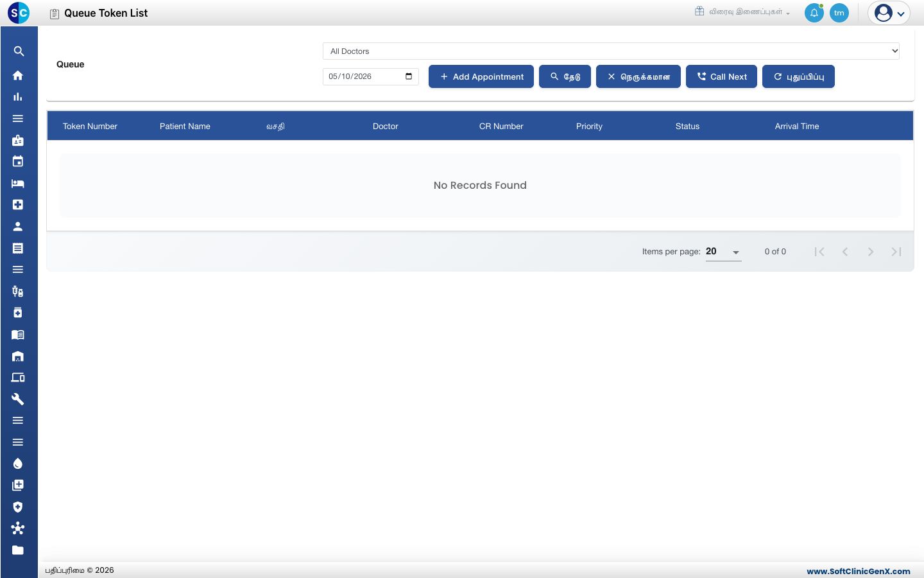Open the www.SoftClinicGenX.com footer link
The width and height of the screenshot is (924, 578).
(x=859, y=571)
